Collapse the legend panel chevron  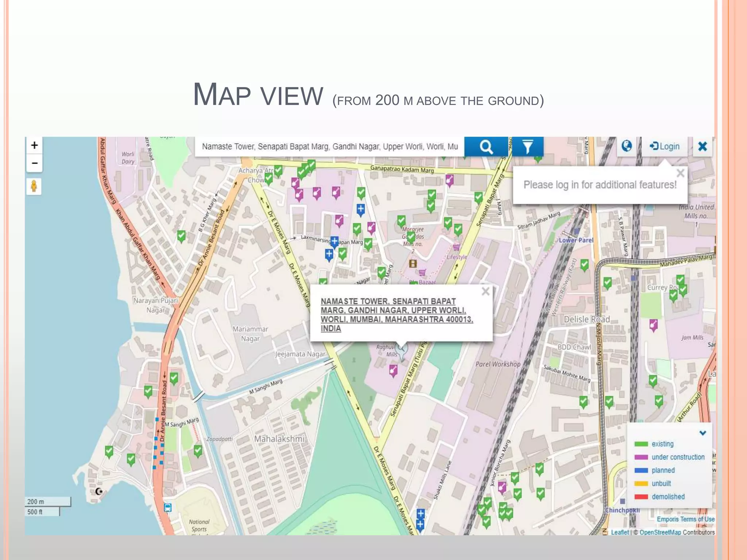pyautogui.click(x=703, y=433)
